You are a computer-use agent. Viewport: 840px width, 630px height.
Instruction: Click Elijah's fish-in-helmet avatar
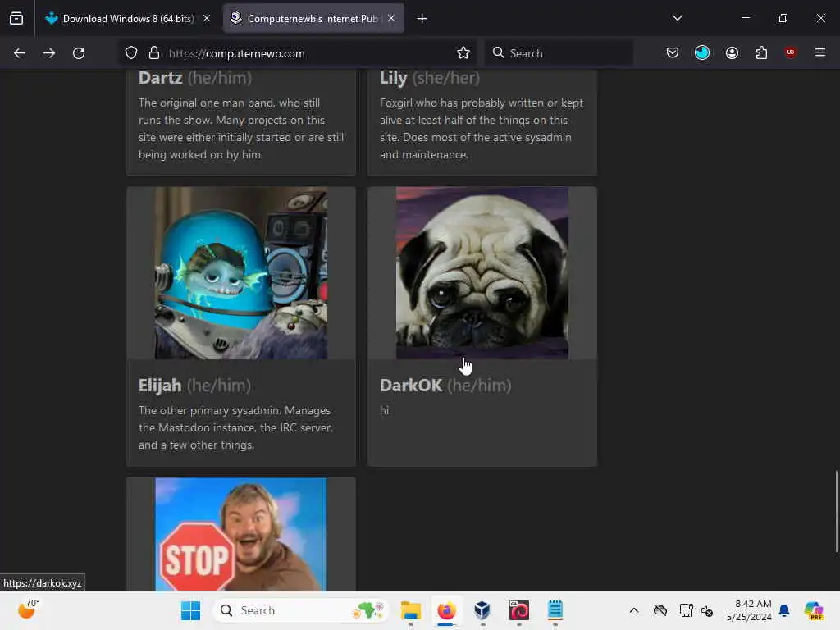coord(241,273)
